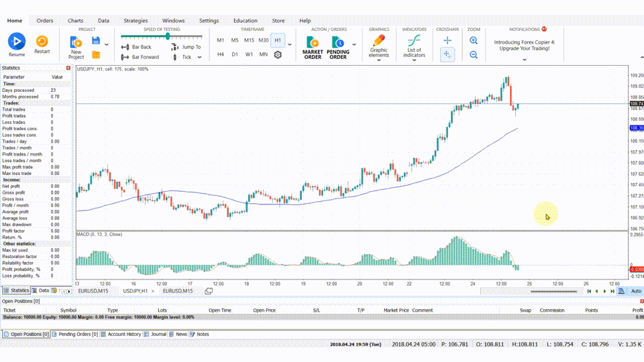Screen dimensions: 644x362
Task: Open timeframe settings gear icon
Action: pos(277,55)
